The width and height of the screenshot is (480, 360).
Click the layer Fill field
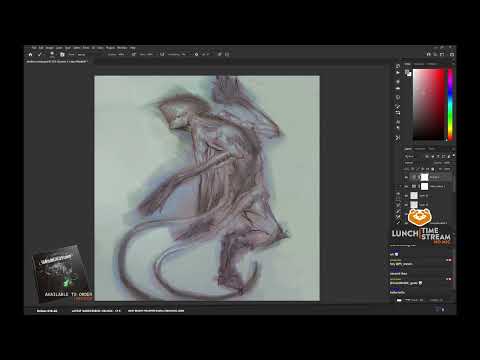coord(447,169)
